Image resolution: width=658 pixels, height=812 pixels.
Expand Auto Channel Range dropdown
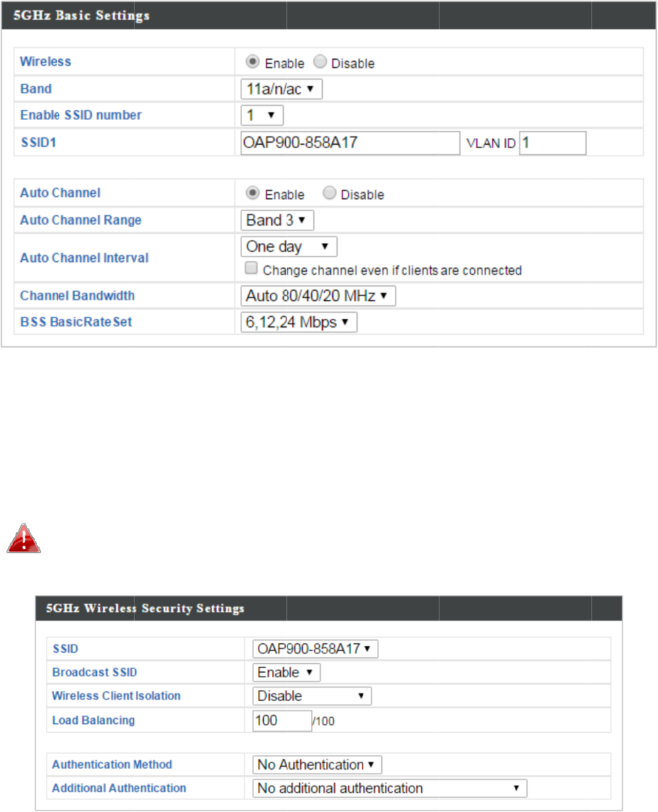click(x=277, y=220)
